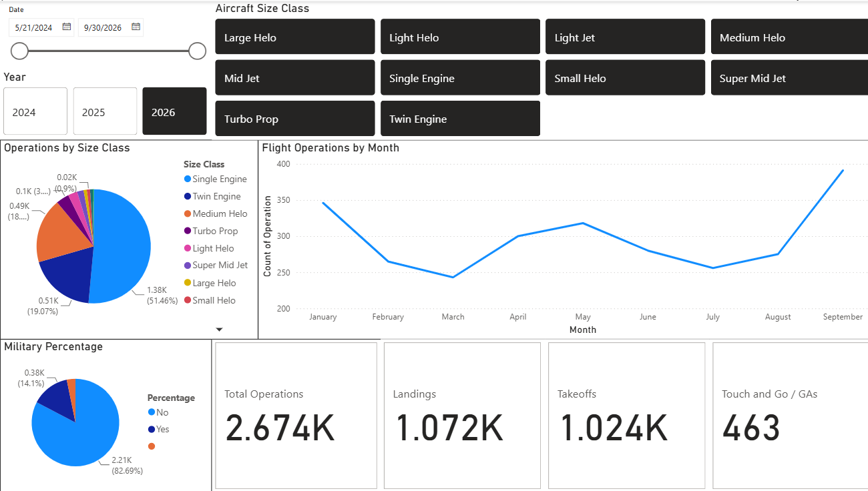
Task: Toggle the selected 2026 year tile
Action: pos(174,111)
